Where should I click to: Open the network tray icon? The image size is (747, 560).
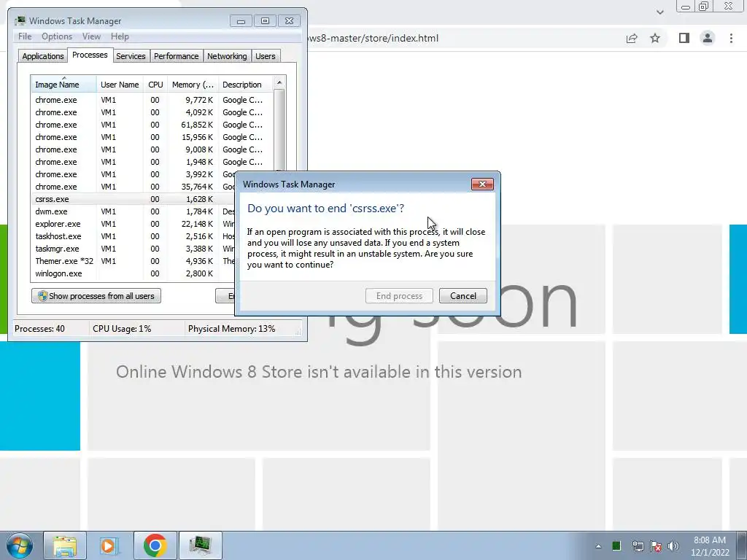coord(638,546)
